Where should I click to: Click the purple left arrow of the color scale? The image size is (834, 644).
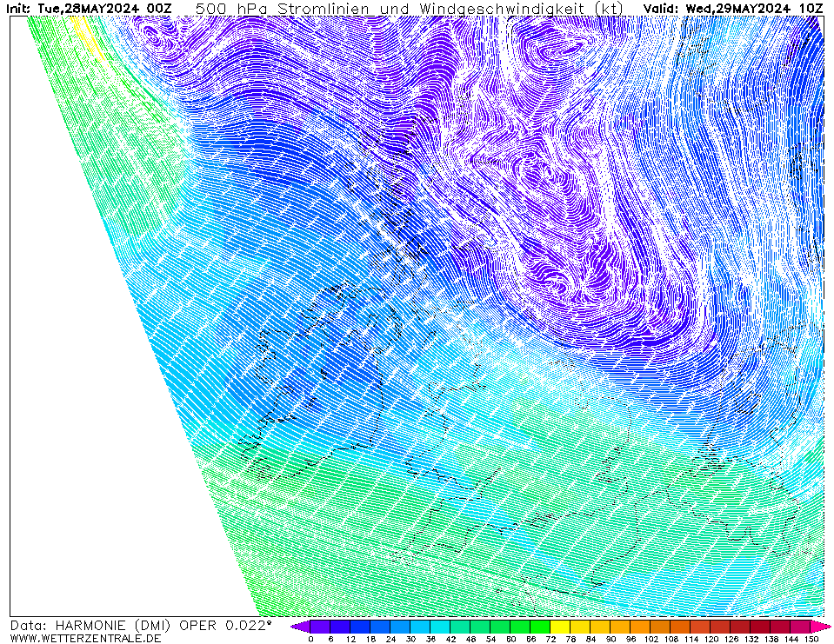pos(301,627)
